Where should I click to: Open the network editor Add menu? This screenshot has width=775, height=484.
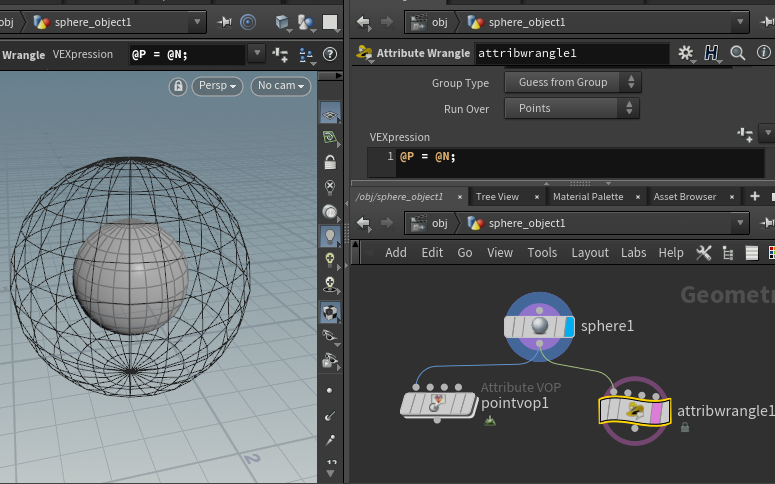click(x=396, y=253)
